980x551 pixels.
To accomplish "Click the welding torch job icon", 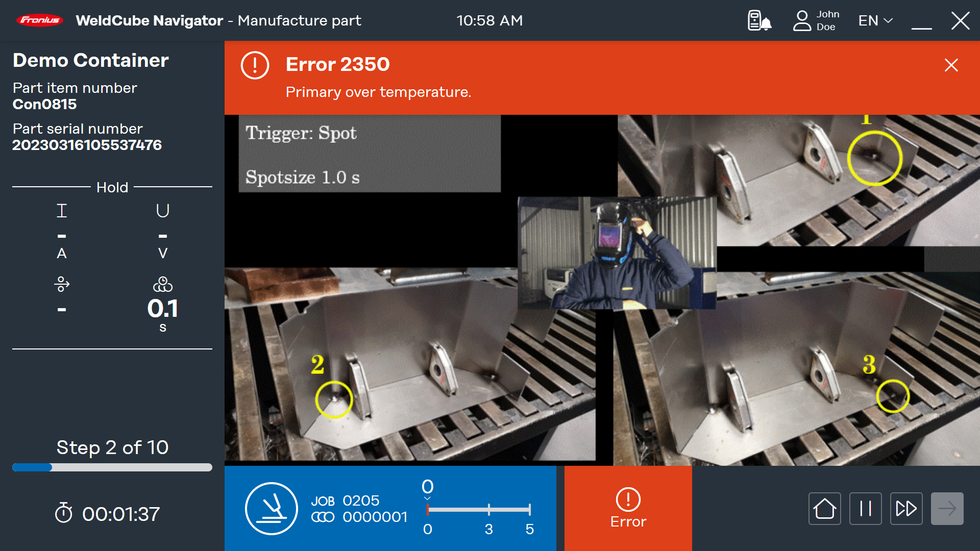I will pyautogui.click(x=272, y=508).
